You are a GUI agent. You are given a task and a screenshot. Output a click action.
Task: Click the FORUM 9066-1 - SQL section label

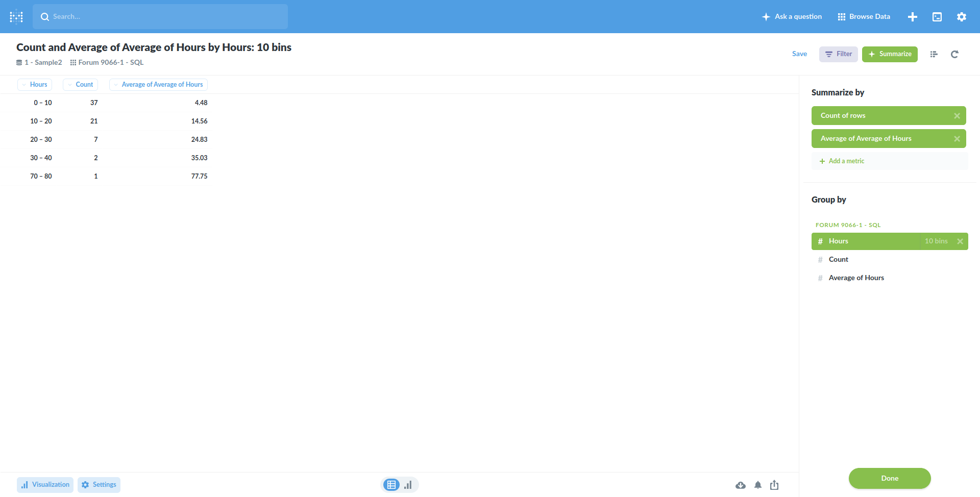pos(848,225)
